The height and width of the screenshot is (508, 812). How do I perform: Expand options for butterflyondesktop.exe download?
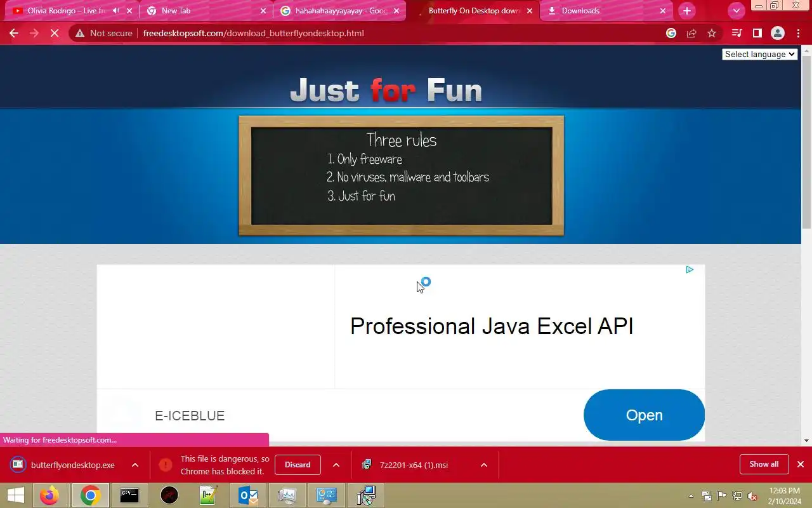pyautogui.click(x=135, y=465)
